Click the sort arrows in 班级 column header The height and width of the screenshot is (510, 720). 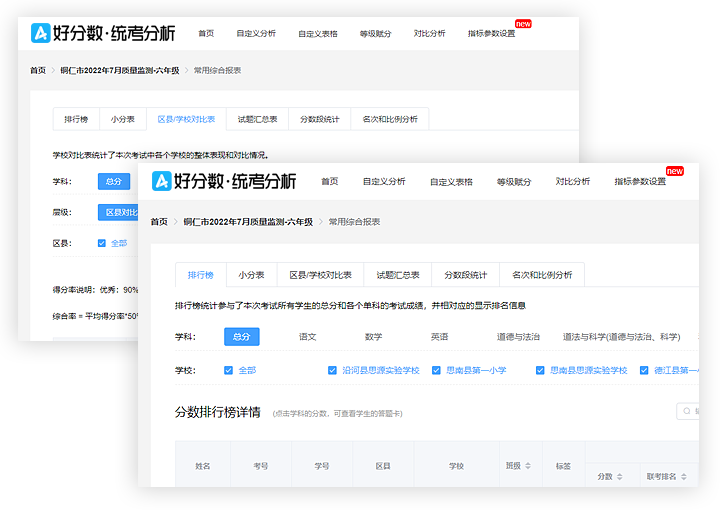[x=529, y=465]
